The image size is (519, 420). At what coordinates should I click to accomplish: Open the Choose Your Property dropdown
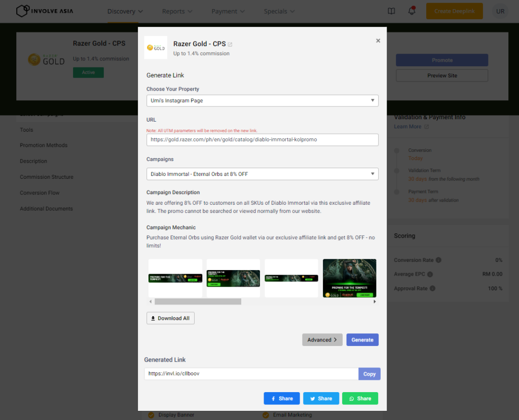click(262, 100)
